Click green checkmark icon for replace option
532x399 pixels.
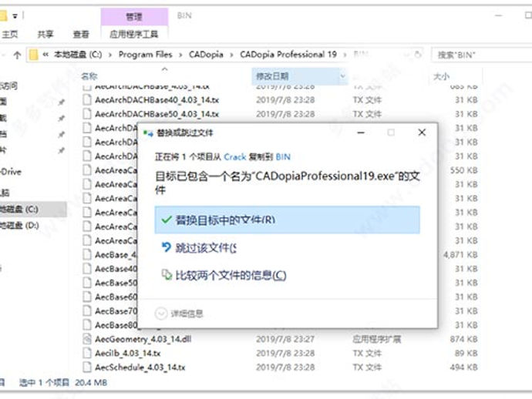point(167,220)
